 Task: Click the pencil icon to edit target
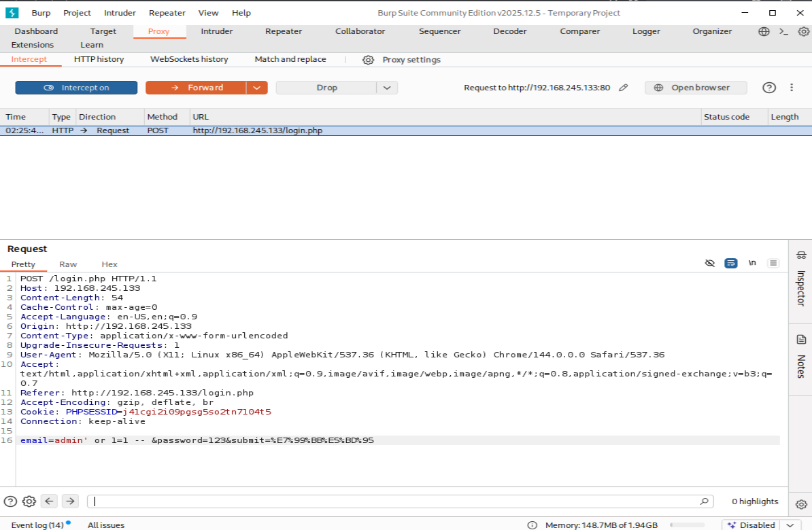[623, 88]
